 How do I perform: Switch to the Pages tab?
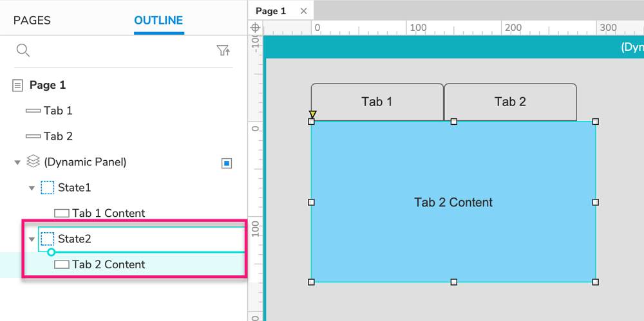pyautogui.click(x=32, y=21)
